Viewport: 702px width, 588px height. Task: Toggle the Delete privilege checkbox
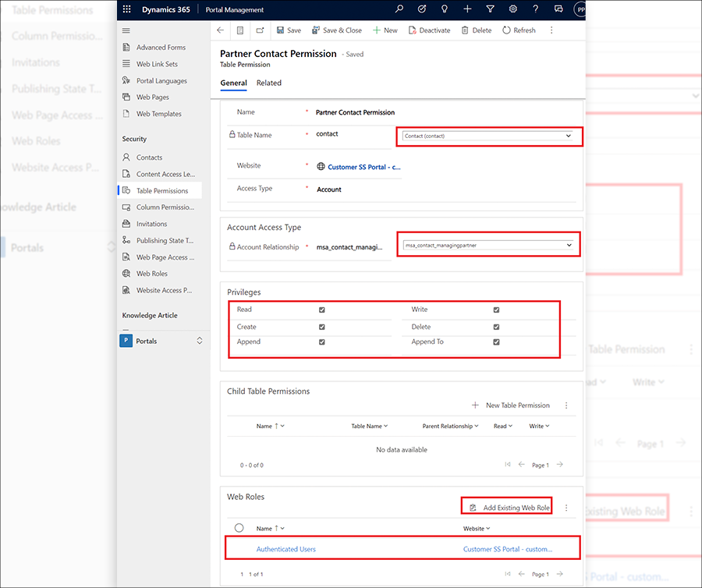(497, 327)
